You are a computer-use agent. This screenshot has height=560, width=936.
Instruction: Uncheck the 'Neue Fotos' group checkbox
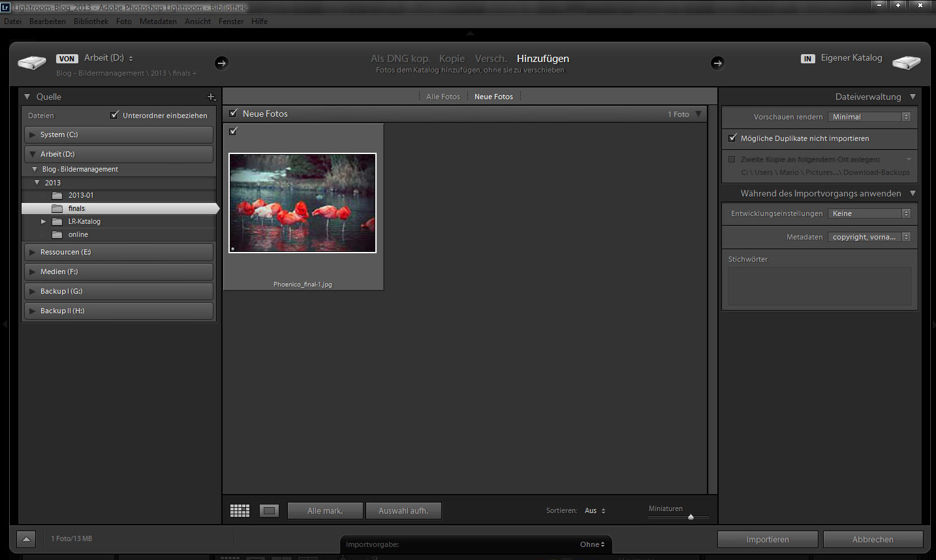tap(234, 114)
